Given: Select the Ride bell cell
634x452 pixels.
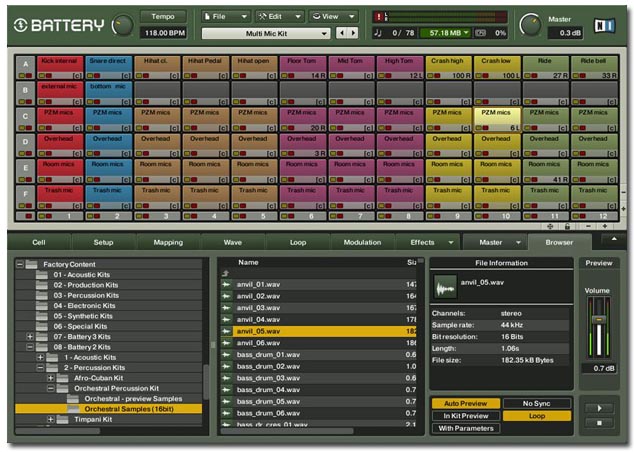Looking at the screenshot, I should [594, 68].
